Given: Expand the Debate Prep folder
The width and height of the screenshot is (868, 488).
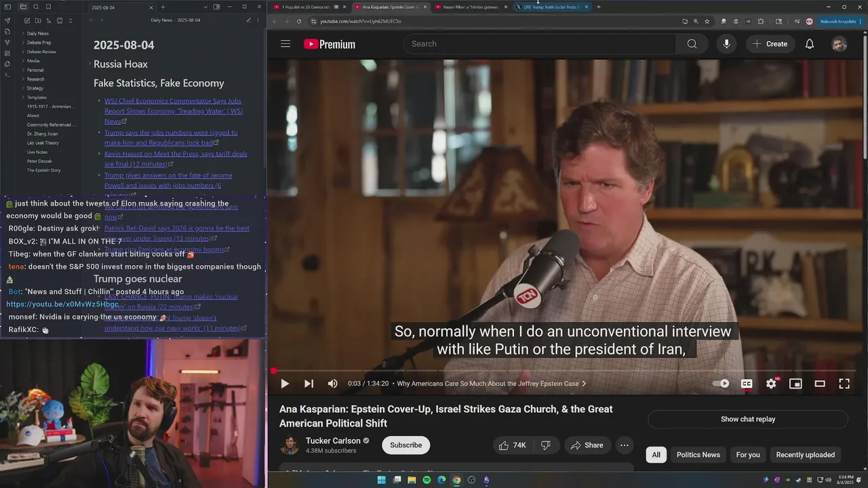Looking at the screenshot, I should tap(39, 43).
